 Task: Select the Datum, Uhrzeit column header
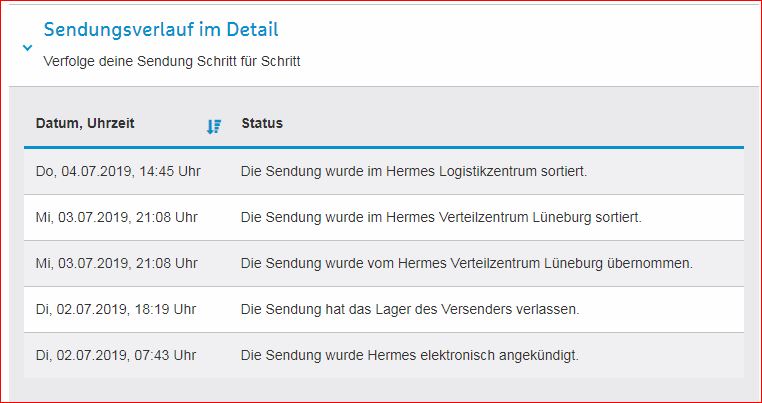pyautogui.click(x=85, y=123)
